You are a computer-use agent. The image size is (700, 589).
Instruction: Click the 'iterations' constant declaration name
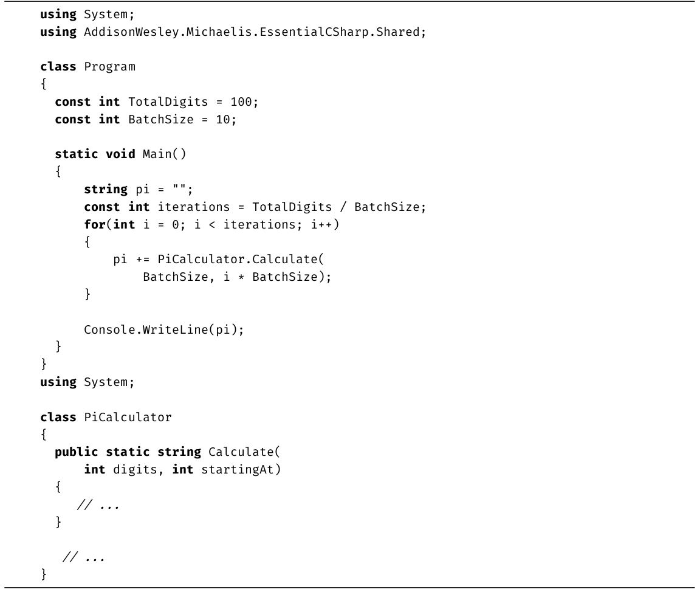click(194, 207)
